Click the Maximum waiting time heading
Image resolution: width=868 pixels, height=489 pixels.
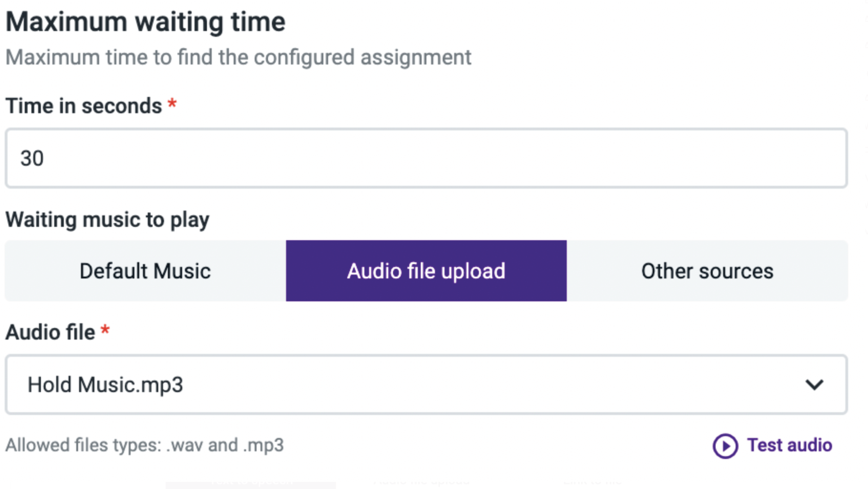[145, 23]
